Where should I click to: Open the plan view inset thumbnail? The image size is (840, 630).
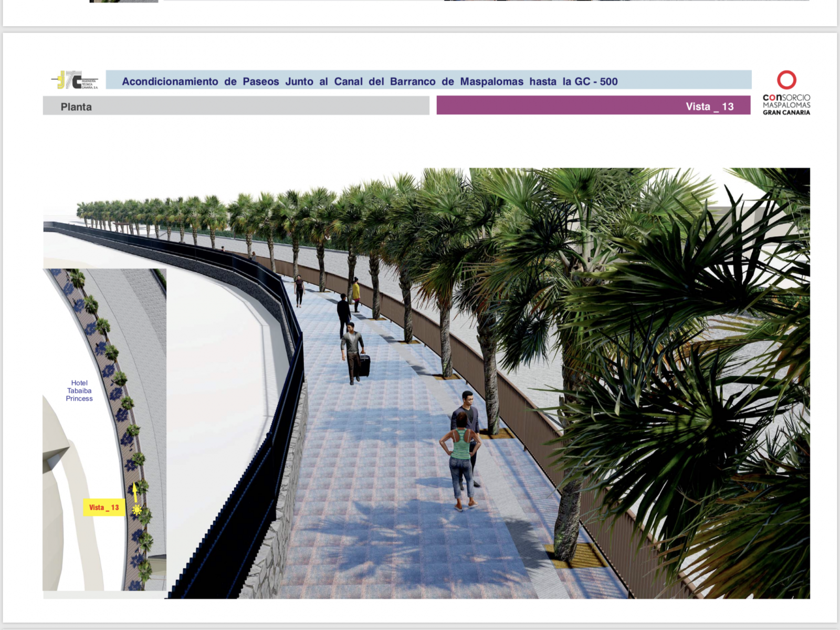click(104, 429)
